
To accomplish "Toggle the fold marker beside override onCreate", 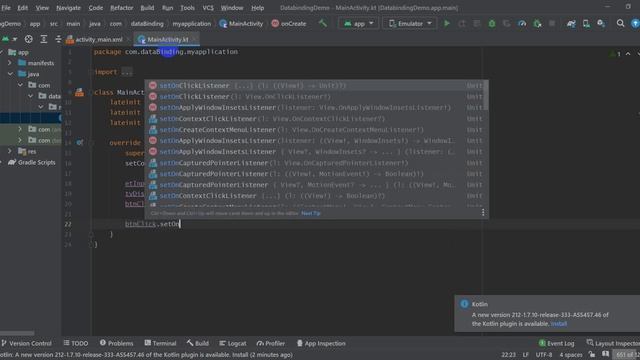I will (x=91, y=143).
